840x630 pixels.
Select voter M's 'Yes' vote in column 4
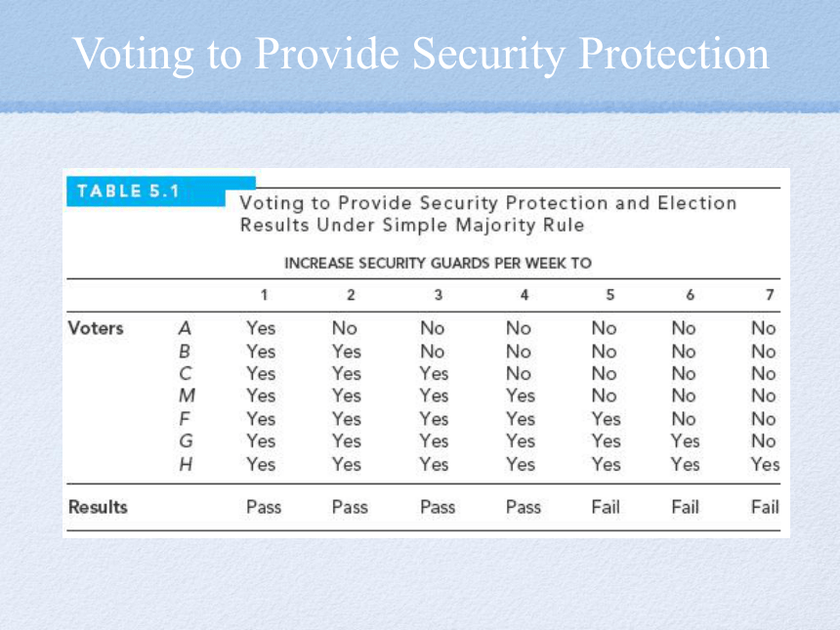click(521, 396)
